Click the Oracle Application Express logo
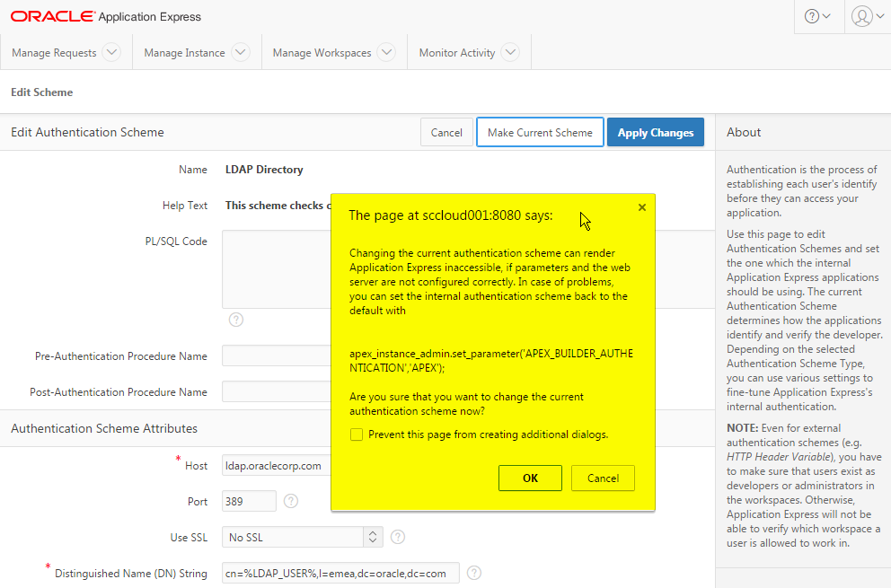 point(106,17)
